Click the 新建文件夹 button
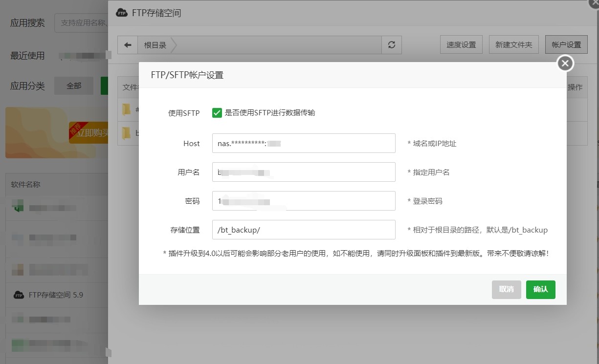This screenshot has width=599, height=364. 513,45
